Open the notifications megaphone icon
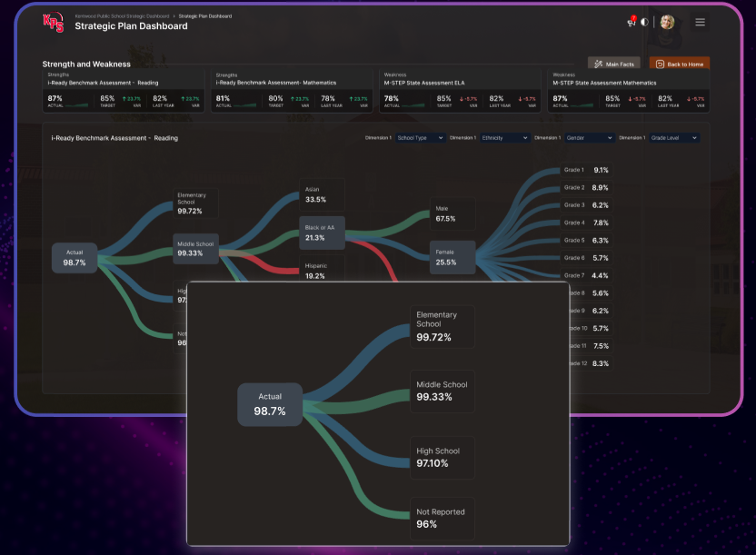 632,22
